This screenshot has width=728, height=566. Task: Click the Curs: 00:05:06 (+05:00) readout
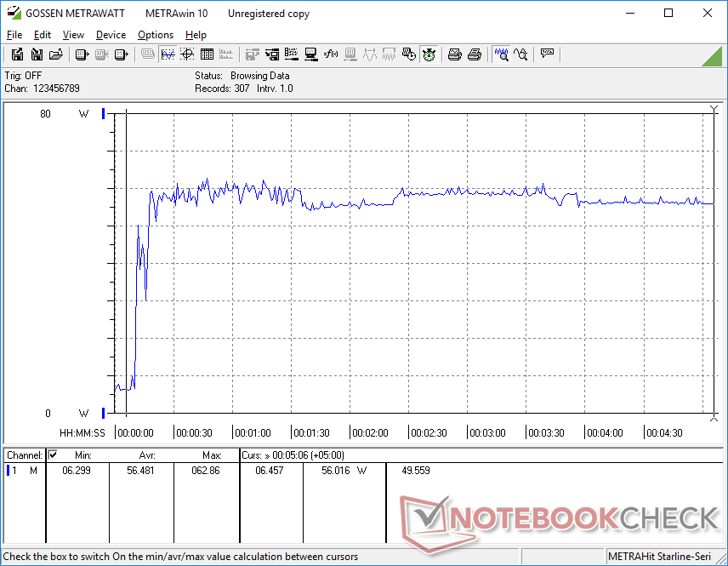(293, 455)
